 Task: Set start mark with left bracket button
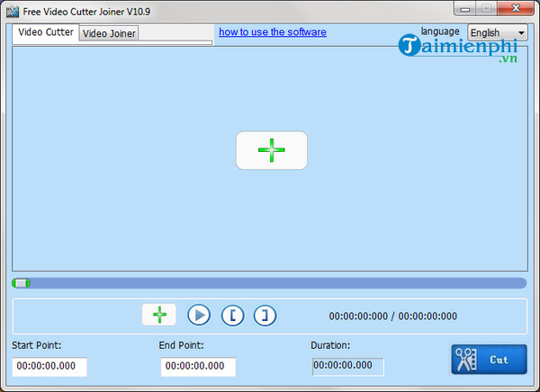click(232, 315)
